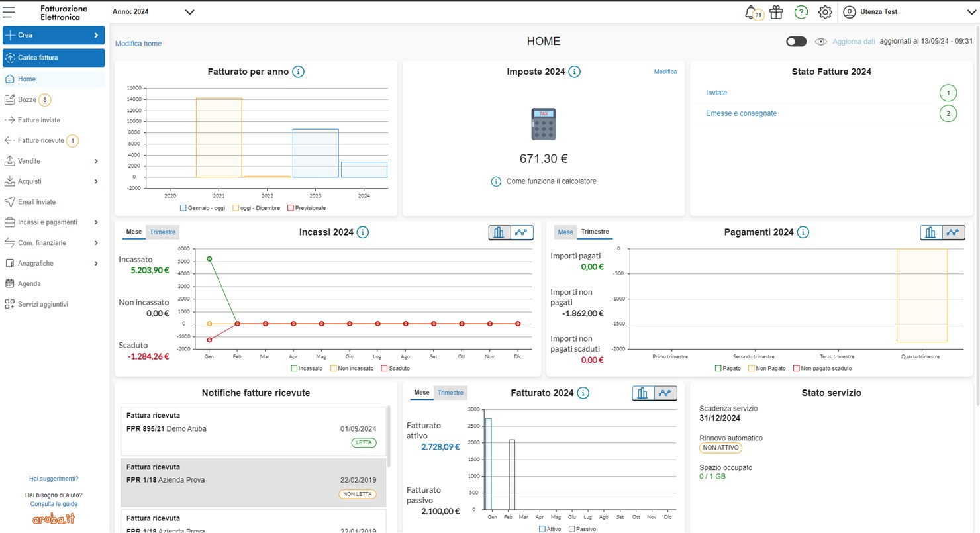Switch Pagamenti 2024 to line chart view

point(954,232)
